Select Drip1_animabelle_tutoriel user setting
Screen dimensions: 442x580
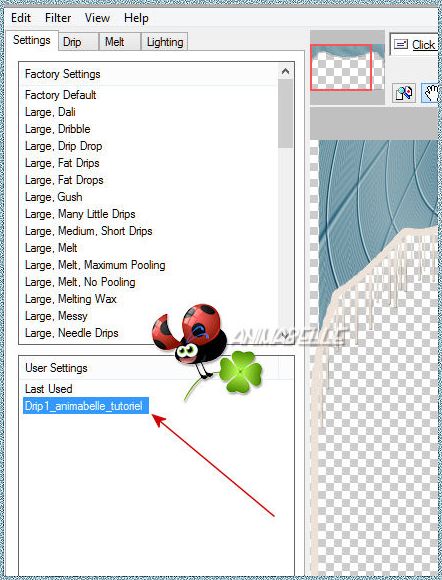pos(85,406)
